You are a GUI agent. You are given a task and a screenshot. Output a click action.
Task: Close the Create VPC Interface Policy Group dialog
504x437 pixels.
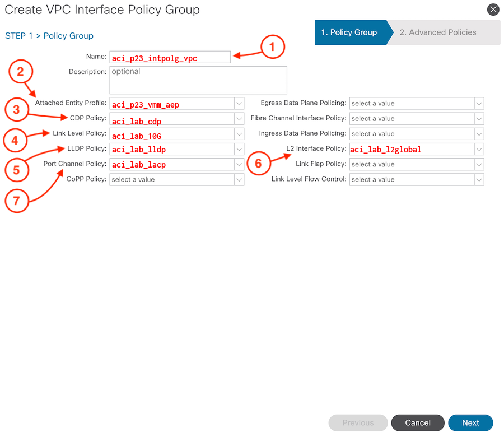pos(493,10)
